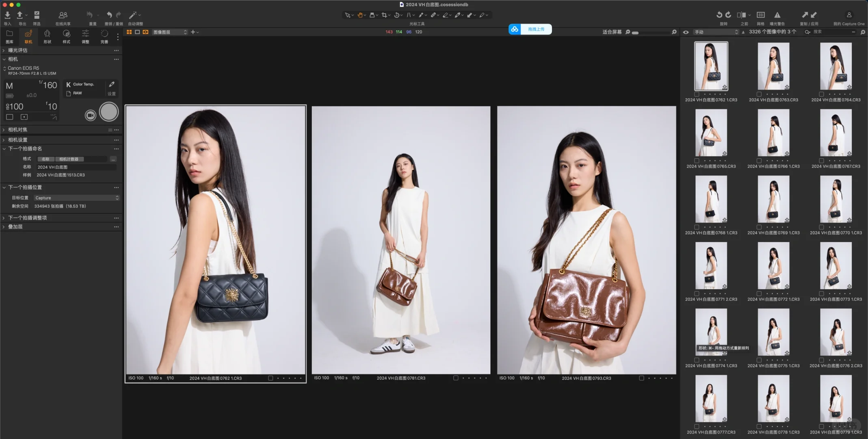This screenshot has height=439, width=868.
Task: Open the 手动 sort order dropdown
Action: pyautogui.click(x=715, y=32)
